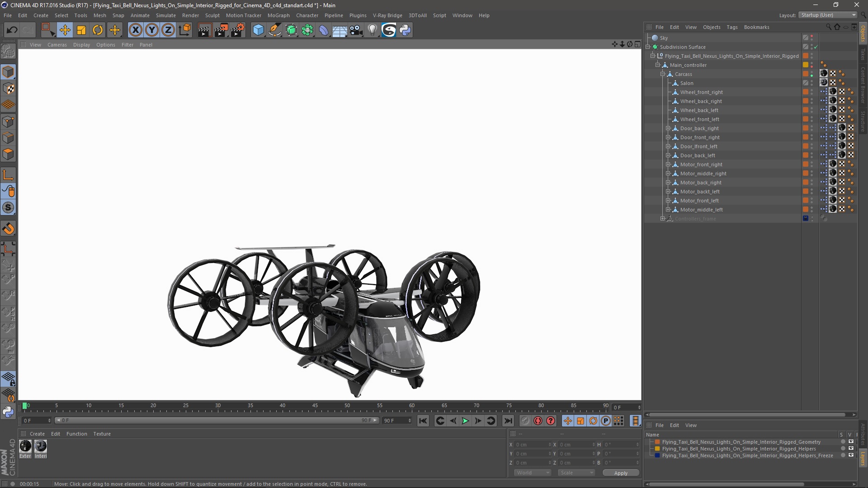The height and width of the screenshot is (488, 868).
Task: Click the Undo arrow icon
Action: 12,30
